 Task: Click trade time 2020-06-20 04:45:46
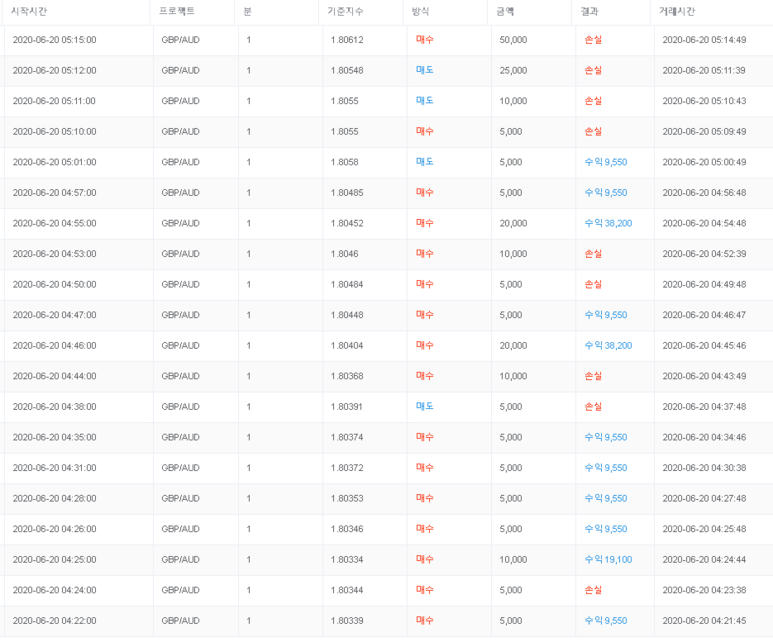[x=704, y=346]
